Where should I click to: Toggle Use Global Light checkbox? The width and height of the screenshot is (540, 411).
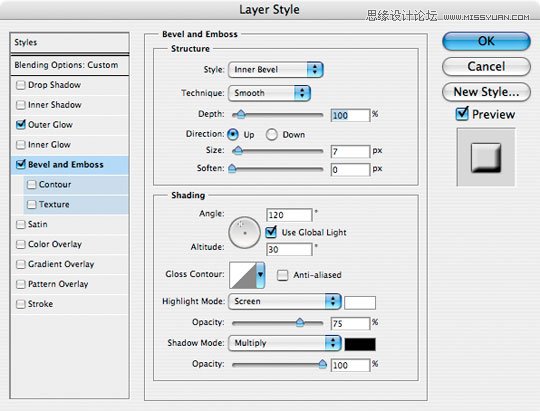pyautogui.click(x=271, y=232)
